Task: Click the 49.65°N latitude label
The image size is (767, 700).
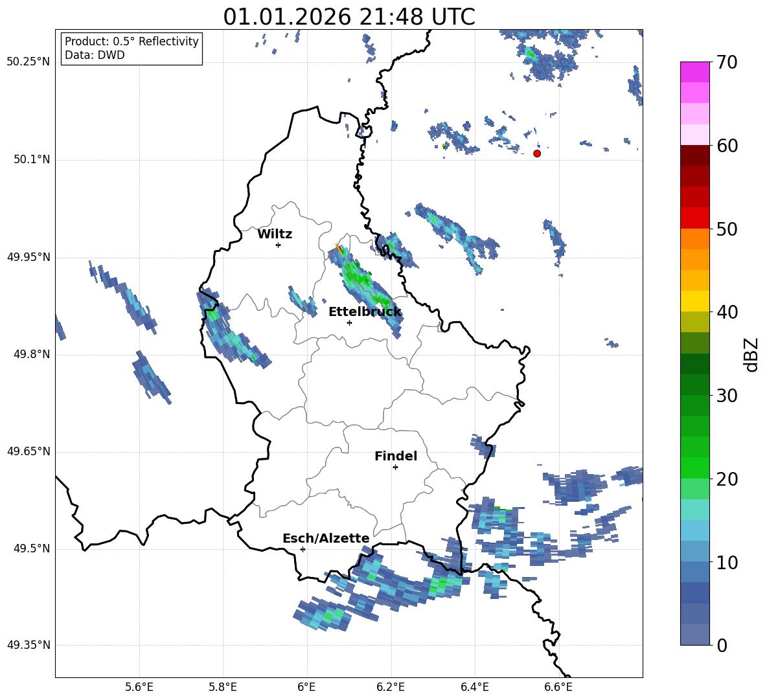Action: click(x=29, y=451)
